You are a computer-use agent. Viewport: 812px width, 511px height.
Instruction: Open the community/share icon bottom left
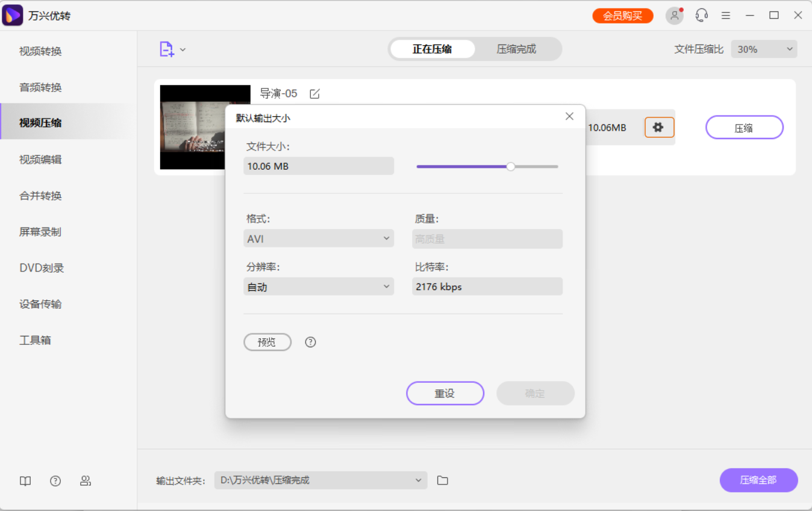click(x=86, y=480)
